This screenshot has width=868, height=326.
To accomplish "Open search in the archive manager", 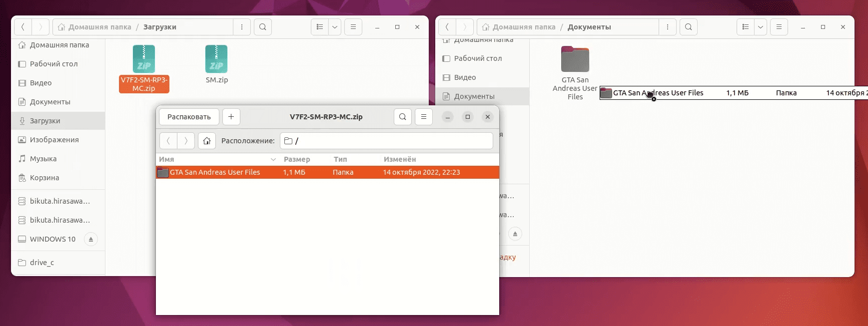I will [x=403, y=117].
